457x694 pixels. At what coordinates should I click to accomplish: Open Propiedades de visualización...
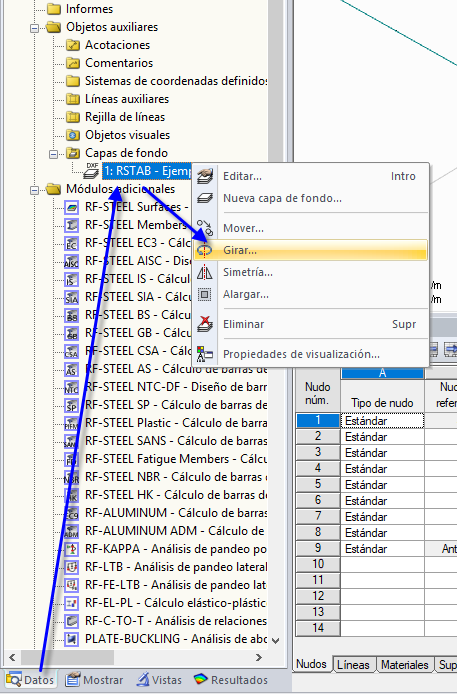click(311, 354)
